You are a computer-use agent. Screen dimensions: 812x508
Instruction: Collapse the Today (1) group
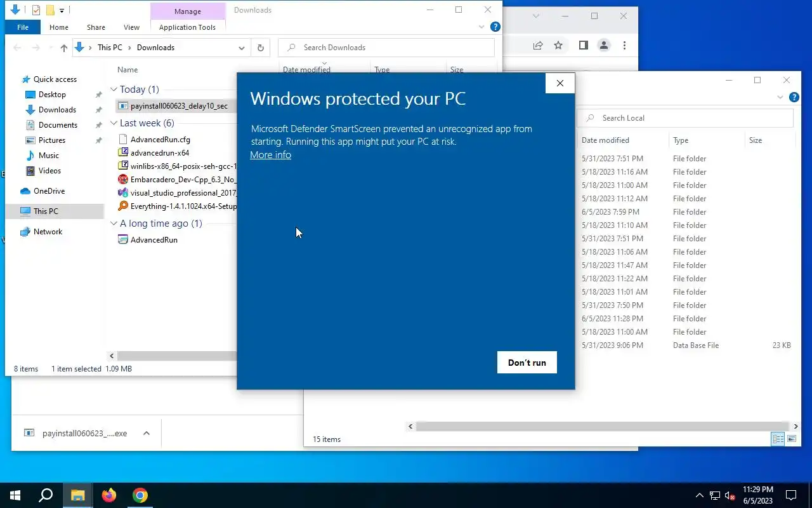[x=114, y=90]
